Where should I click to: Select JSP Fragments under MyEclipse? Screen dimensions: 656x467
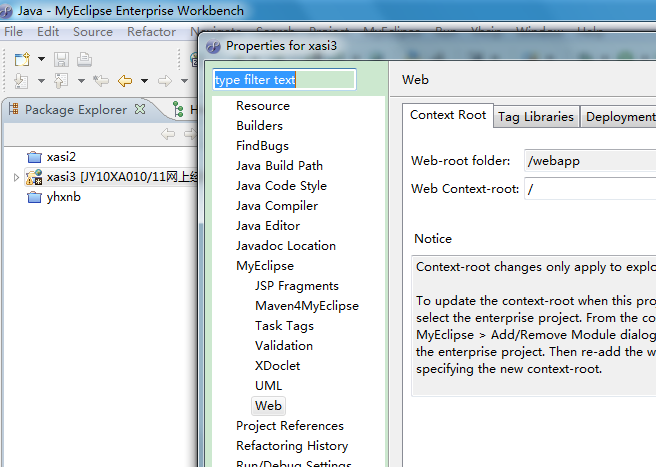(x=297, y=286)
